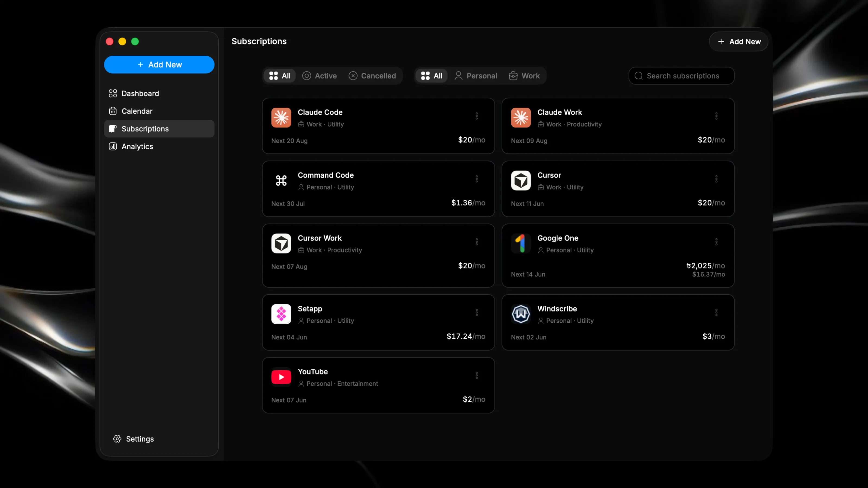Open Cursor's three-dot options menu
The width and height of the screenshot is (868, 488).
coord(716,179)
